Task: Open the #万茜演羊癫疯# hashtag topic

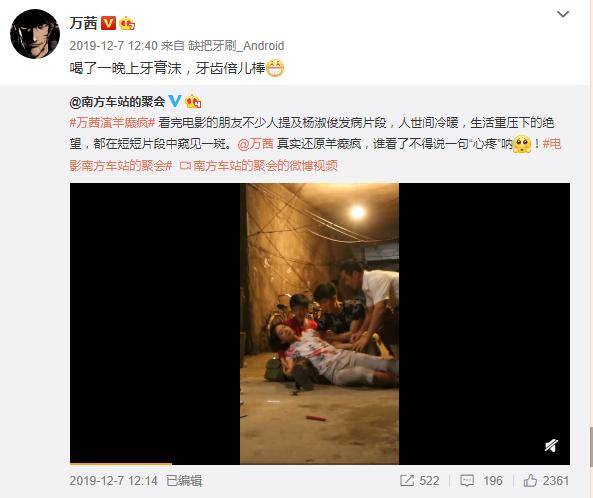Action: pos(112,123)
